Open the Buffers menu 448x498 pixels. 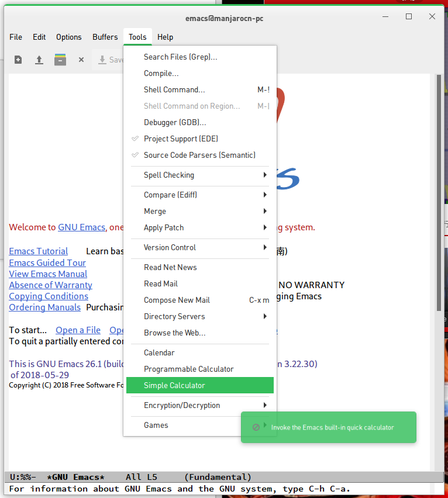(x=105, y=37)
